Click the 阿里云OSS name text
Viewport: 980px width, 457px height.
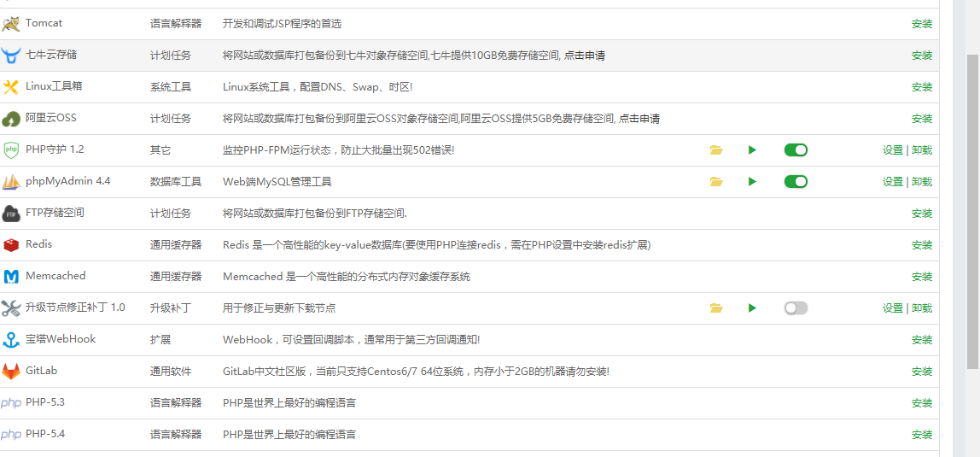pos(51,118)
